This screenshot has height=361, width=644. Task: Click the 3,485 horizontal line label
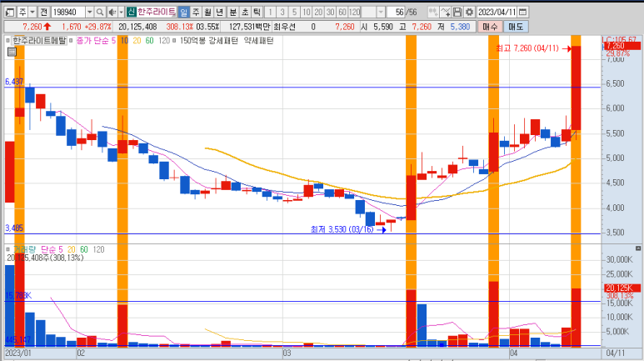click(14, 228)
